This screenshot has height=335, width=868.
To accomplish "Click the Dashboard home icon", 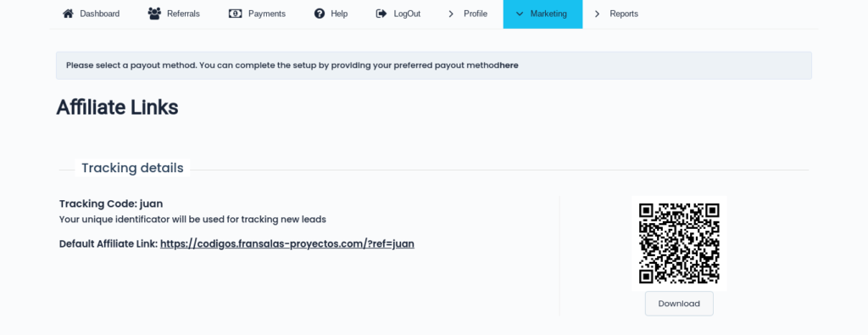I will click(68, 14).
